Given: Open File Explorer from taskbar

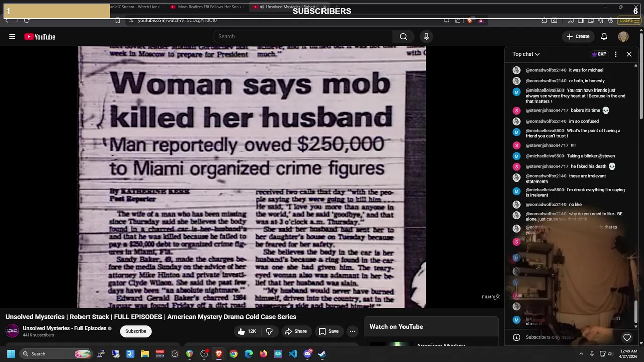Looking at the screenshot, I should coord(145,354).
